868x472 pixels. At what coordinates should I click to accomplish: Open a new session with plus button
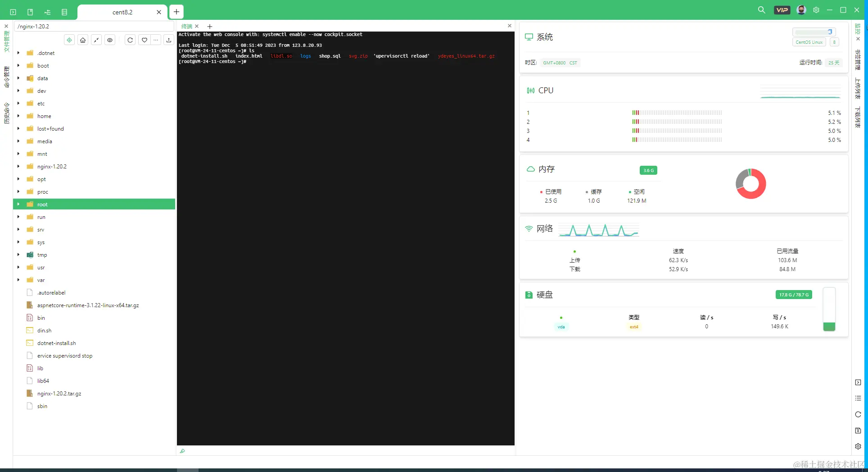(x=176, y=12)
